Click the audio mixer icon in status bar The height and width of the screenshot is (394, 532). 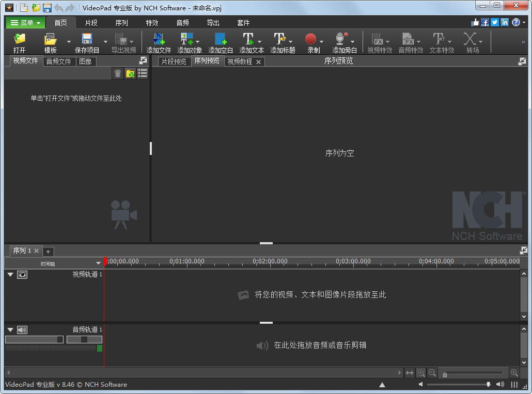[x=514, y=385]
